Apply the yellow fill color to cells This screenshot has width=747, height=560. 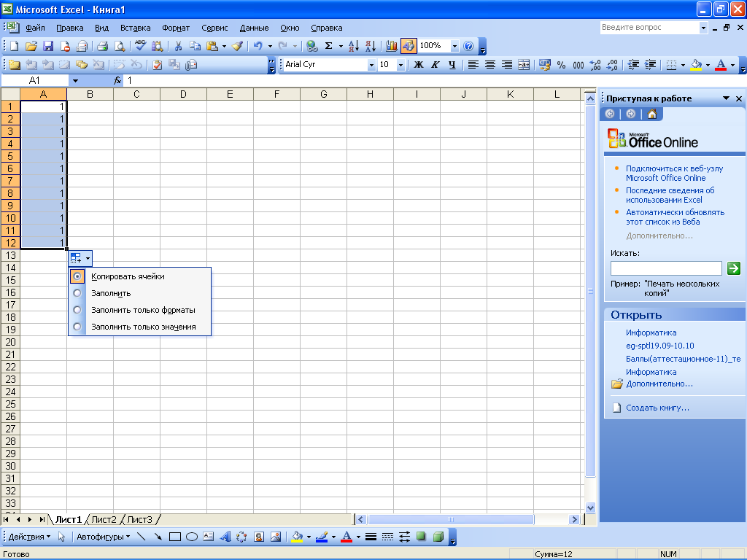click(696, 65)
